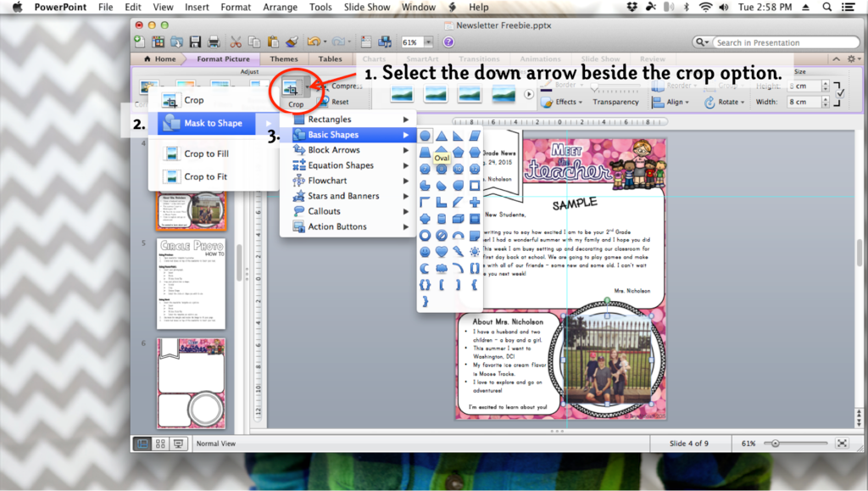Open the zoom percentage dropdown
Viewport: 868px width, 491px height.
[428, 42]
